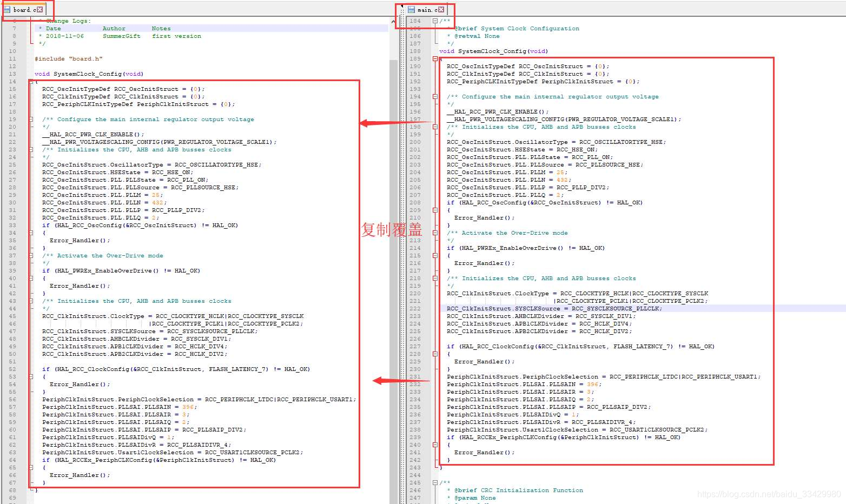846x504 pixels.
Task: Close the board.c tab with its X
Action: [x=40, y=10]
